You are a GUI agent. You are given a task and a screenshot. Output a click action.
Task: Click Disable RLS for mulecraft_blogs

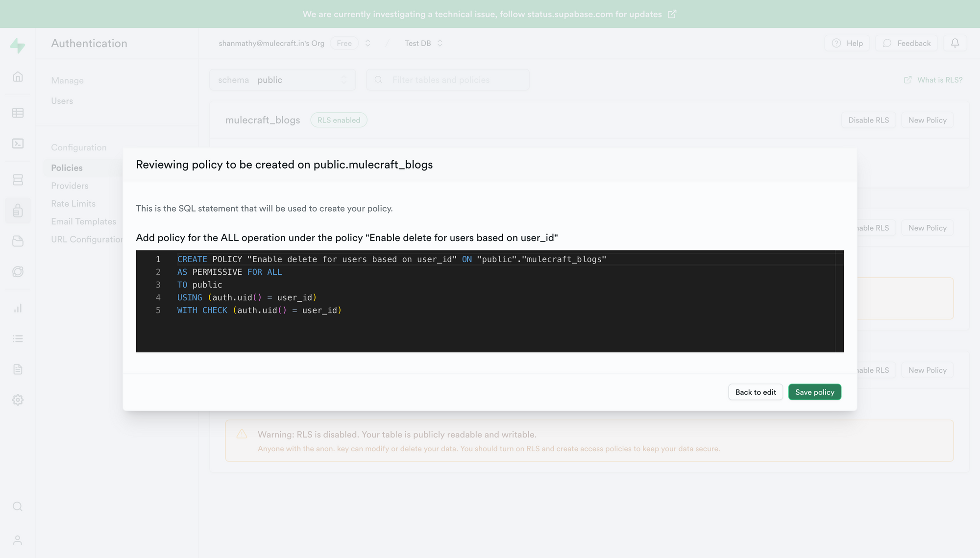[868, 120]
